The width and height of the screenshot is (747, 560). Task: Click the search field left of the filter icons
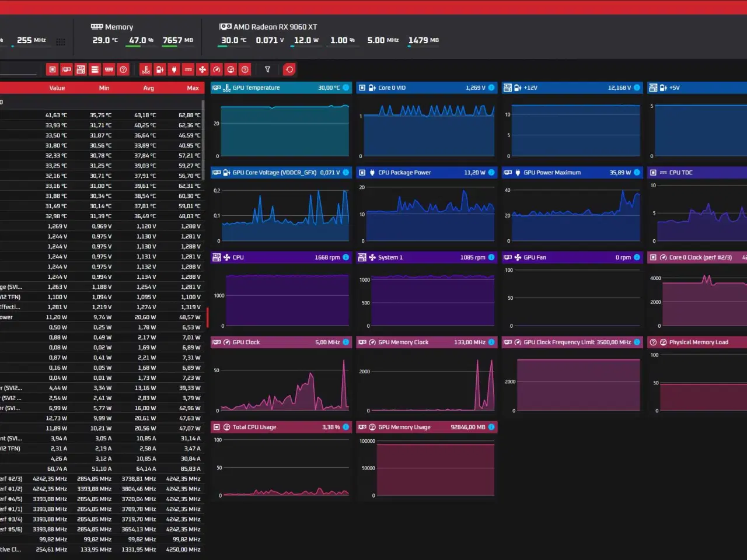(19, 69)
